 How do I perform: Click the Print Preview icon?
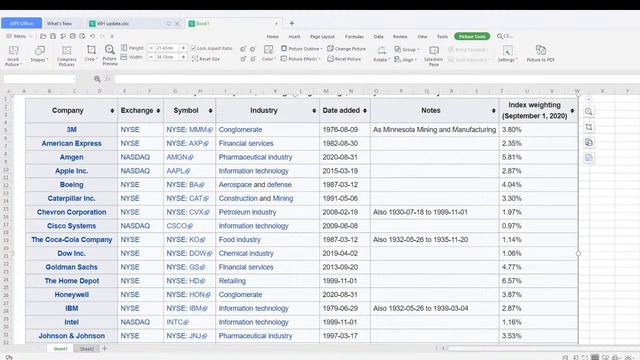pos(82,36)
